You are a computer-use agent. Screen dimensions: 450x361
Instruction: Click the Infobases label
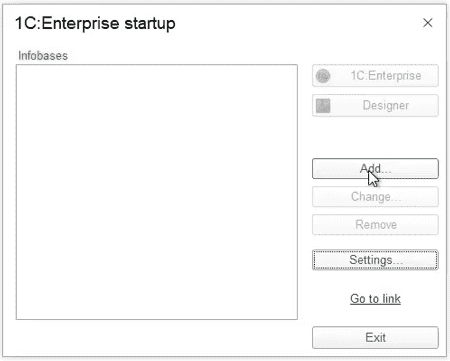point(43,56)
